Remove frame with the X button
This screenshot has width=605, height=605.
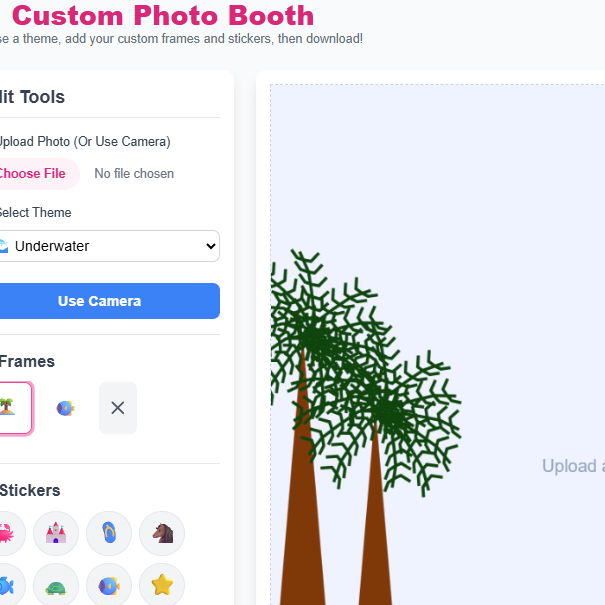[x=118, y=408]
